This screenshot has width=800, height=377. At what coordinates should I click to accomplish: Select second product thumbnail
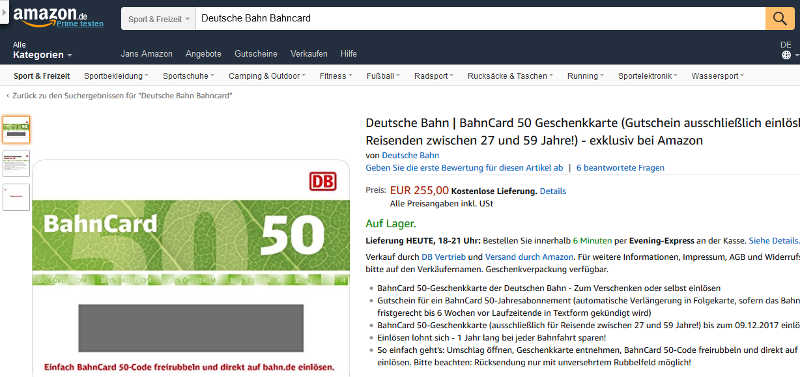(x=16, y=163)
